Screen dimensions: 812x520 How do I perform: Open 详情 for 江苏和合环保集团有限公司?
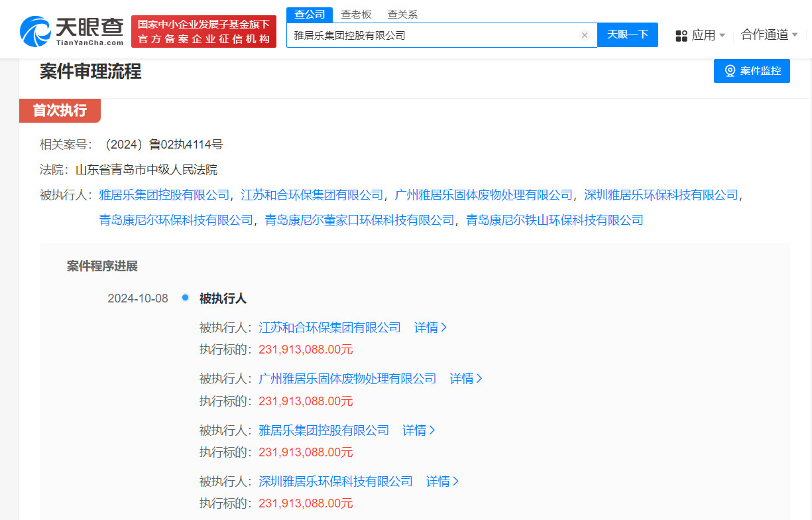431,328
